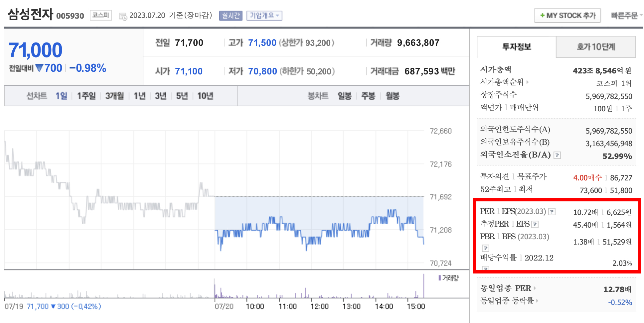Viewport: 644px width, 323px height.
Task: Select the 3년 line chart period
Action: click(161, 96)
